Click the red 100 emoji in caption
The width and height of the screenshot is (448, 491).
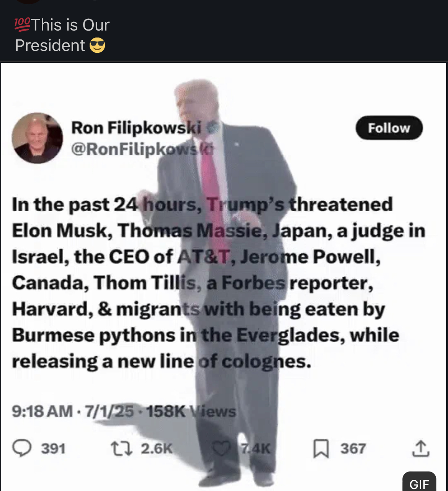[x=22, y=25]
